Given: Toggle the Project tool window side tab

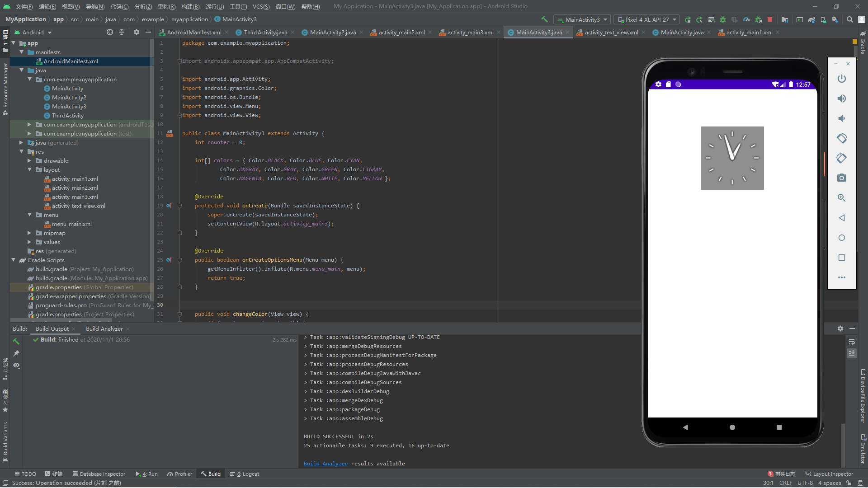Looking at the screenshot, I should tap(5, 41).
